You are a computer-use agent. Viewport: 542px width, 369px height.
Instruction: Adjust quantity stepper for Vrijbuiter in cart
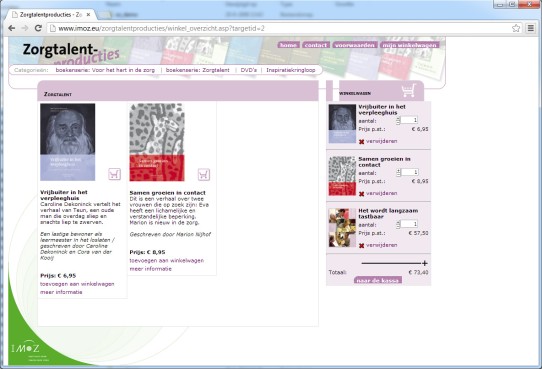pyautogui.click(x=398, y=120)
